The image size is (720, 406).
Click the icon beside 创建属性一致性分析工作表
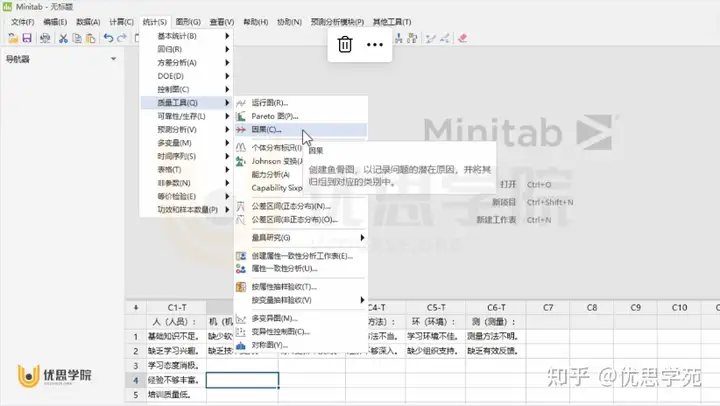pos(241,256)
